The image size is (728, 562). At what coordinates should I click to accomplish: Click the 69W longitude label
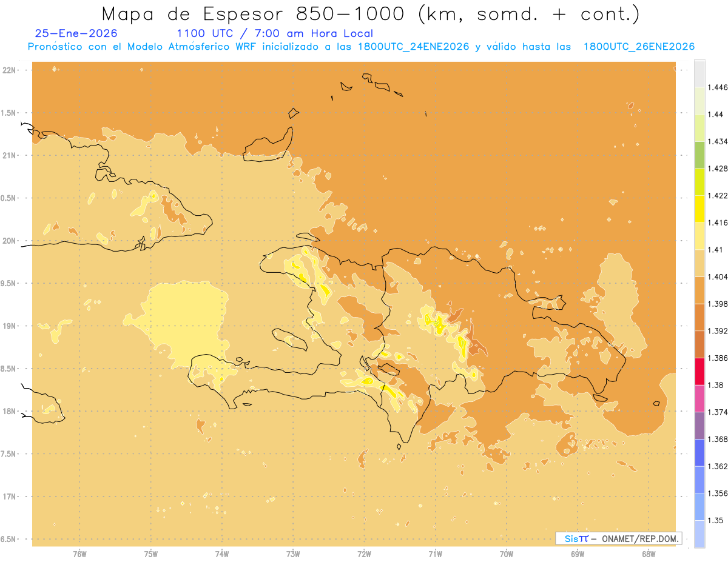(x=578, y=554)
